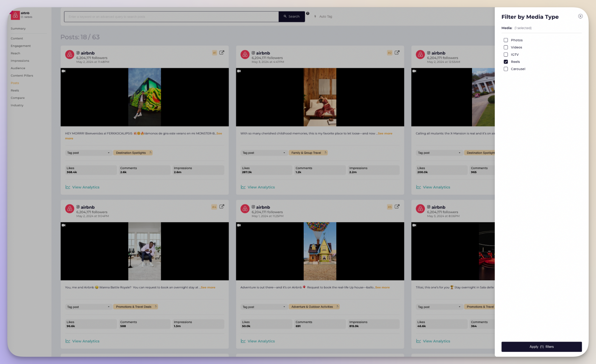This screenshot has width=596, height=364.
Task: Check the Photos media checkbox
Action: pyautogui.click(x=506, y=40)
